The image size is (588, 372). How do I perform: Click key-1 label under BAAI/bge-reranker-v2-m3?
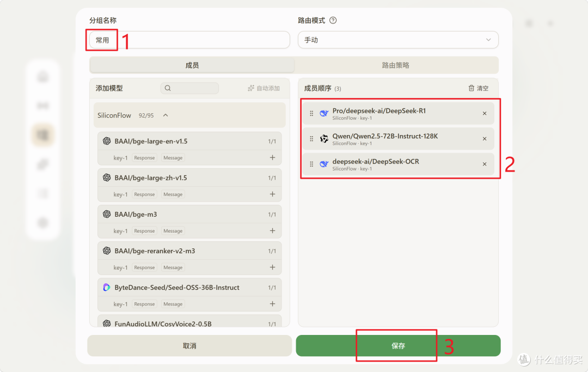click(120, 267)
